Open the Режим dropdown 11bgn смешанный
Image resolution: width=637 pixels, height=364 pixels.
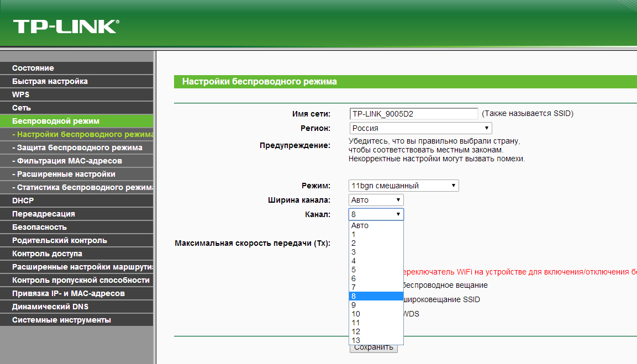point(403,186)
